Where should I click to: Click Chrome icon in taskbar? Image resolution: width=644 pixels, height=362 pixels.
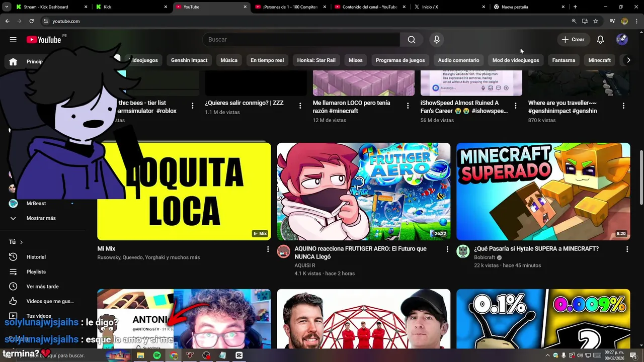174,355
